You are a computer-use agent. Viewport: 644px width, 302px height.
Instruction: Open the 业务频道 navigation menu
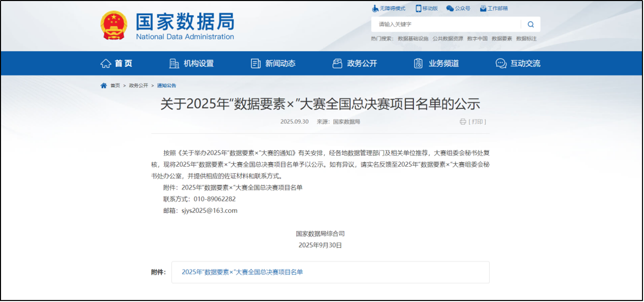pyautogui.click(x=436, y=63)
